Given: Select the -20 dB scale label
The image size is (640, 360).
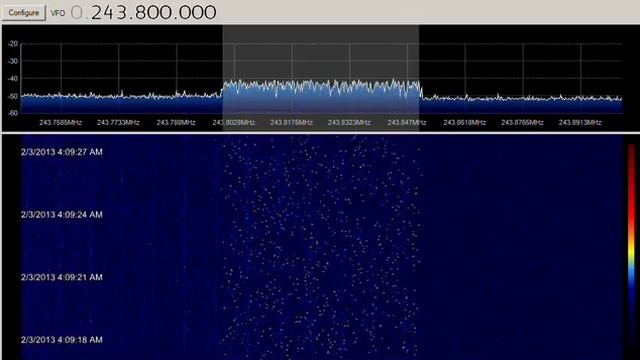Looking at the screenshot, I should [x=13, y=44].
